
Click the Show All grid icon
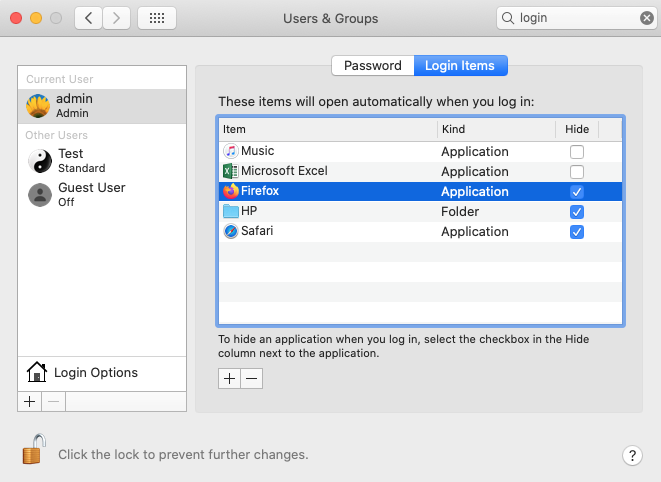[x=157, y=18]
